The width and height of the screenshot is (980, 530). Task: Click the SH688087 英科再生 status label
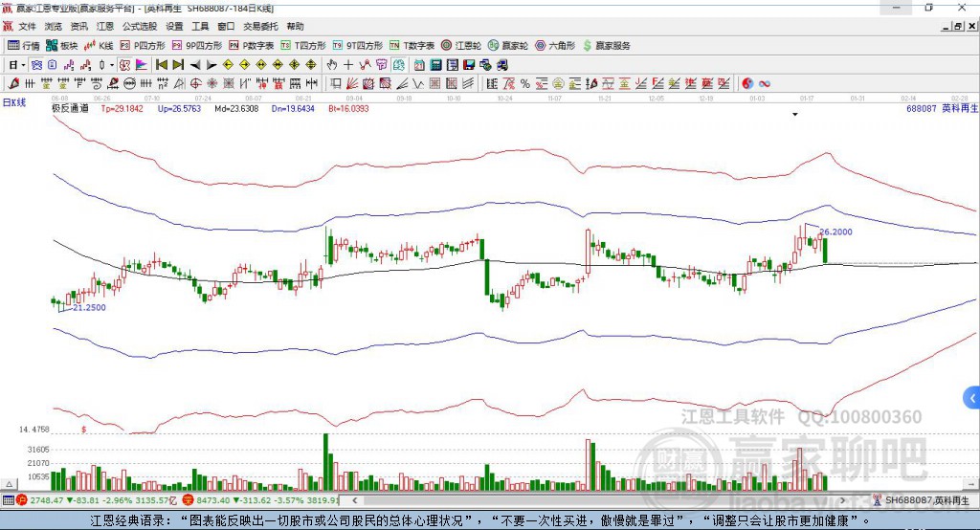click(x=926, y=500)
